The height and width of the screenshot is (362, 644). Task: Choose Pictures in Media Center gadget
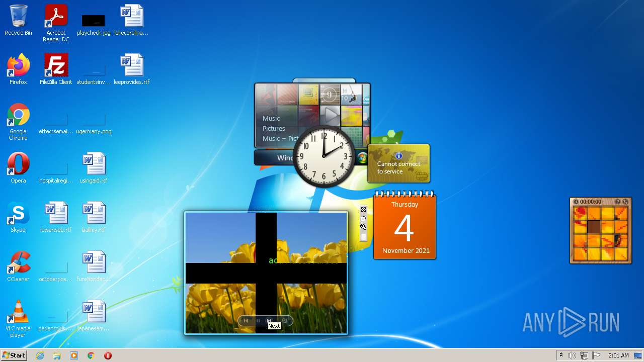point(274,129)
